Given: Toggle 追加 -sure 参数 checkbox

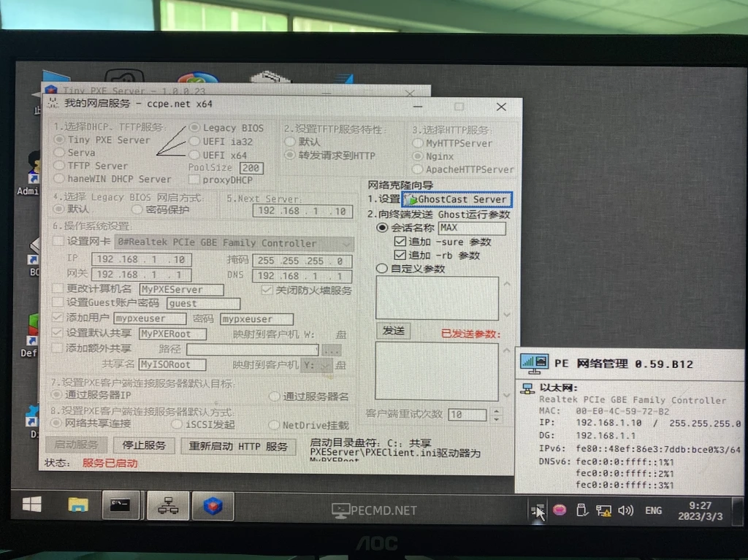Looking at the screenshot, I should coord(400,242).
